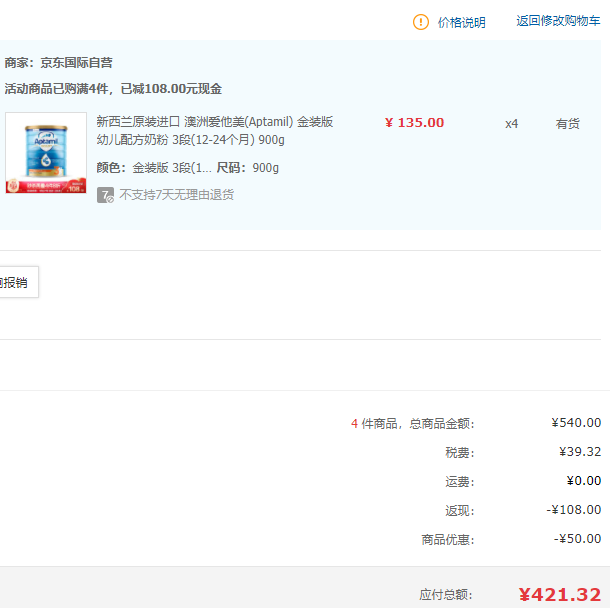The height and width of the screenshot is (608, 610).
Task: Select merchant text 京东国际自营
Action: pos(76,63)
